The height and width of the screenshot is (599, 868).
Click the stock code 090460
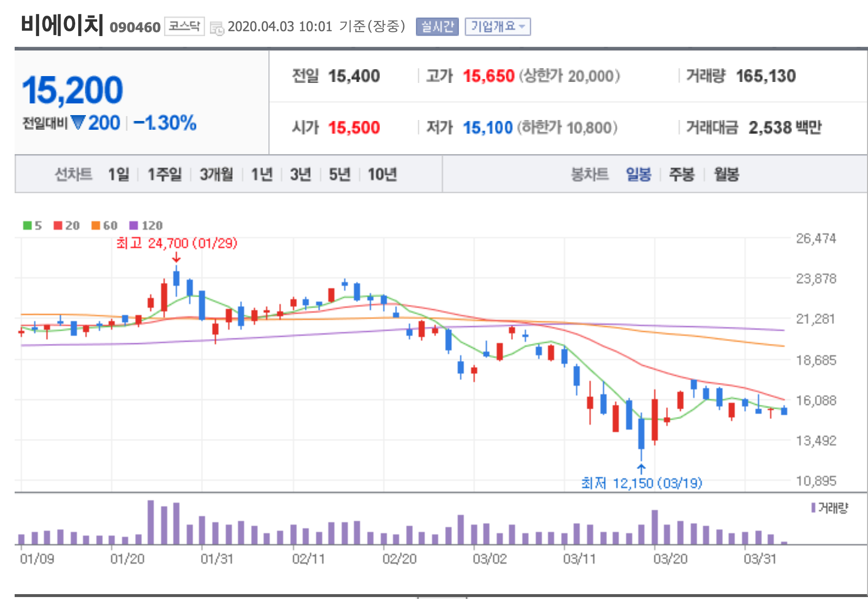coord(135,27)
